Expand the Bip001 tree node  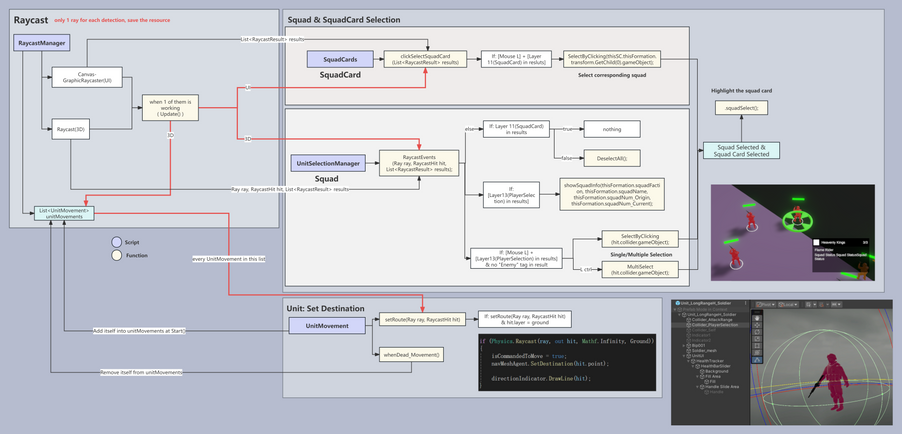pos(683,345)
